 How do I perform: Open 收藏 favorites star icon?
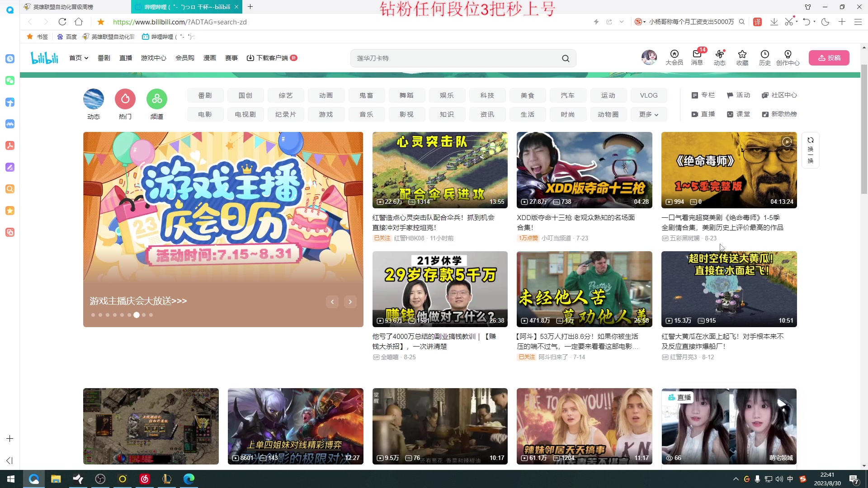(742, 58)
